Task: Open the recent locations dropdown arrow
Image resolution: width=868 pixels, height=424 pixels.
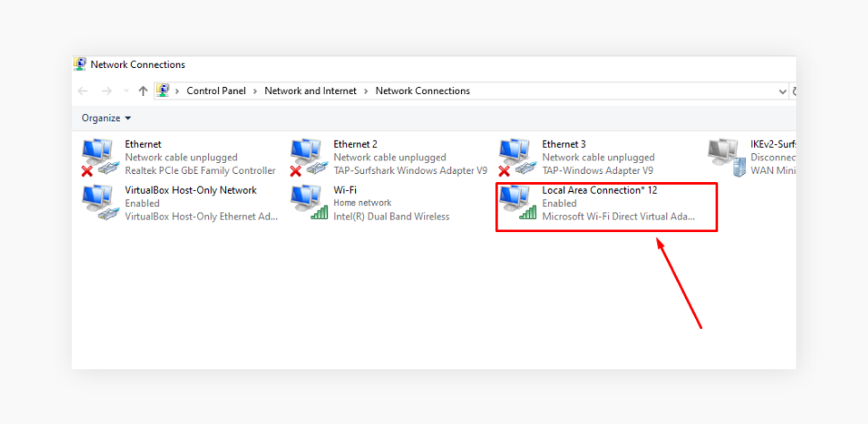Action: (126, 91)
